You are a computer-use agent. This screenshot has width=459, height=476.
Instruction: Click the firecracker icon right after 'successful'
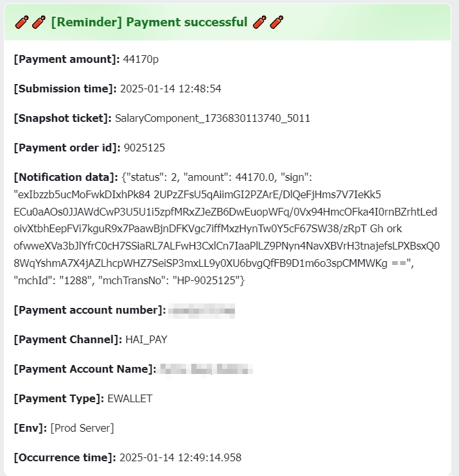click(x=260, y=22)
